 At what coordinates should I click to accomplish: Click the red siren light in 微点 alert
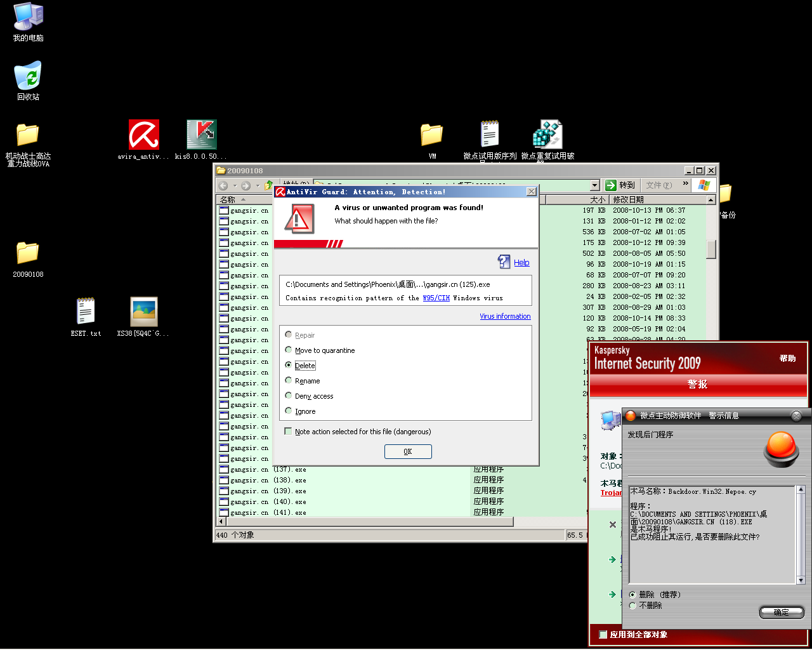point(781,448)
